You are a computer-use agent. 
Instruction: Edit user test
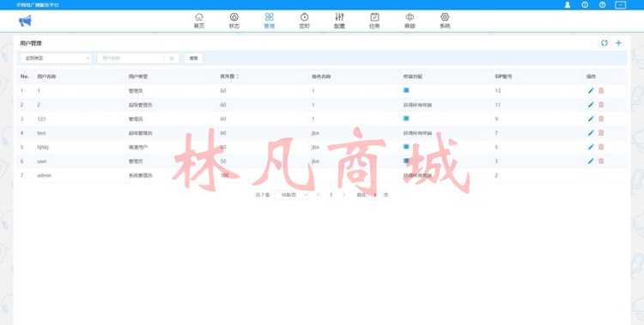(x=591, y=132)
